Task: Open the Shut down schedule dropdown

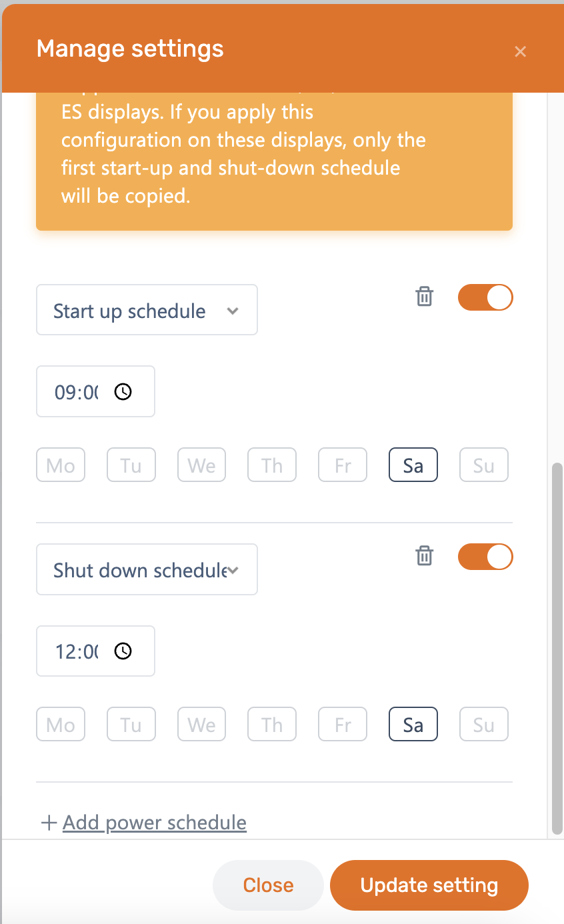Action: (147, 569)
